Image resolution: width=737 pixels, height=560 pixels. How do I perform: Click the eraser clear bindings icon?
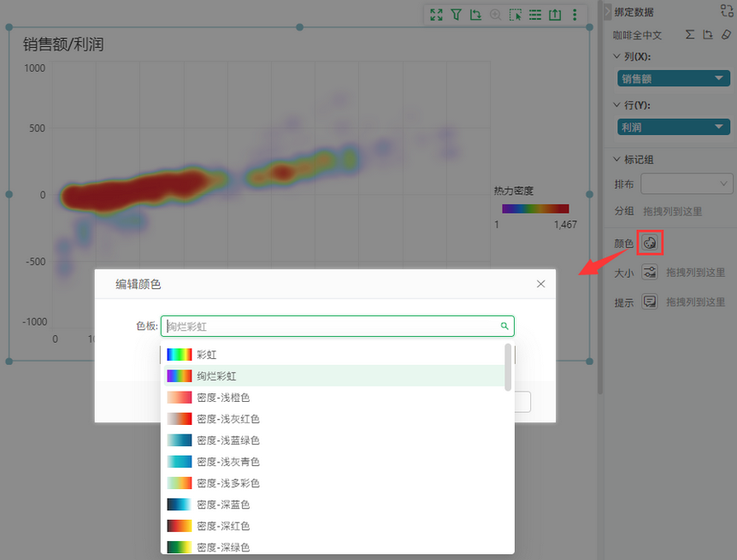click(726, 34)
